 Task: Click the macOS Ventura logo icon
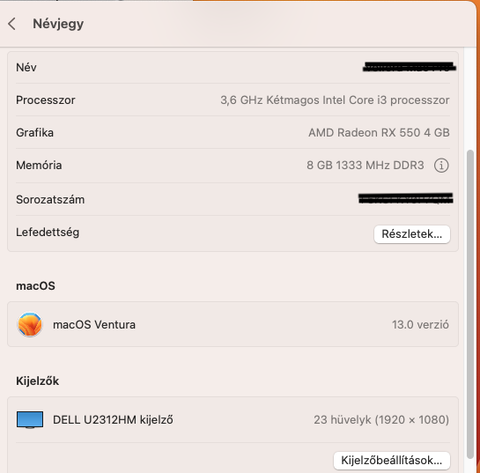pyautogui.click(x=30, y=324)
